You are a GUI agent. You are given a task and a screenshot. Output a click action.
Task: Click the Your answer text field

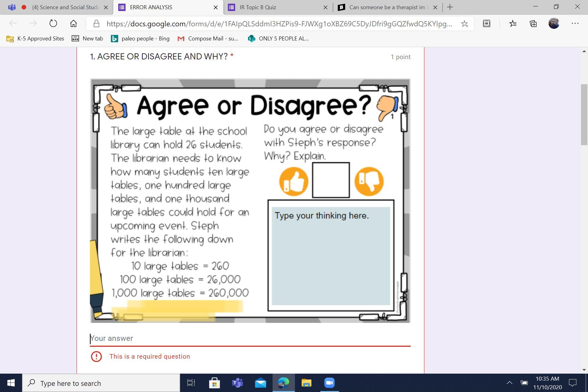point(250,338)
